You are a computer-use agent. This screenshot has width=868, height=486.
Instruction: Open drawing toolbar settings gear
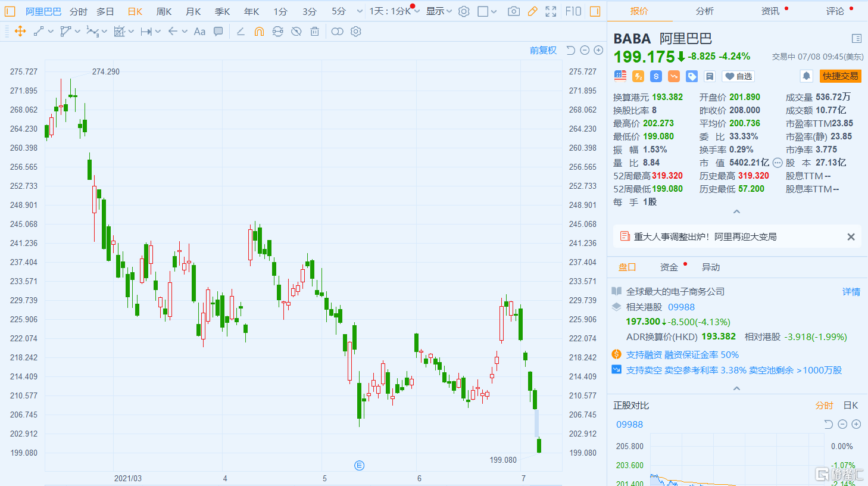[356, 32]
